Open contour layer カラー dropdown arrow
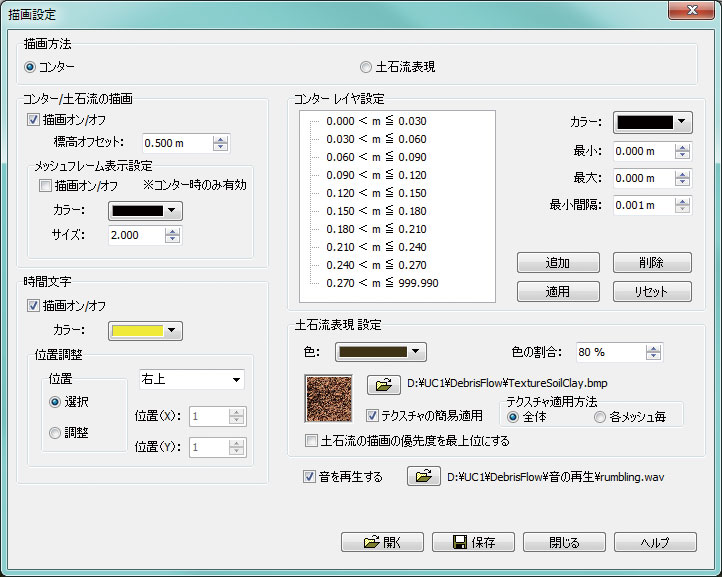 [x=681, y=122]
